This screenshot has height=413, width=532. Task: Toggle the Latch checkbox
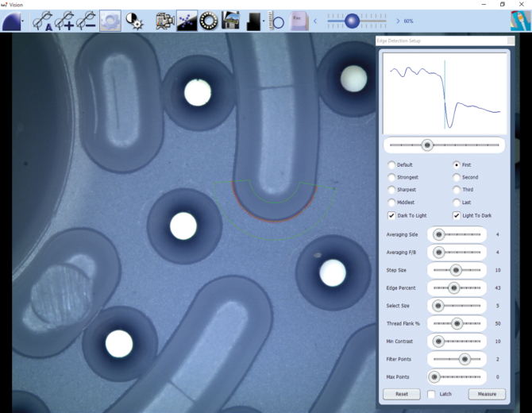(x=431, y=394)
